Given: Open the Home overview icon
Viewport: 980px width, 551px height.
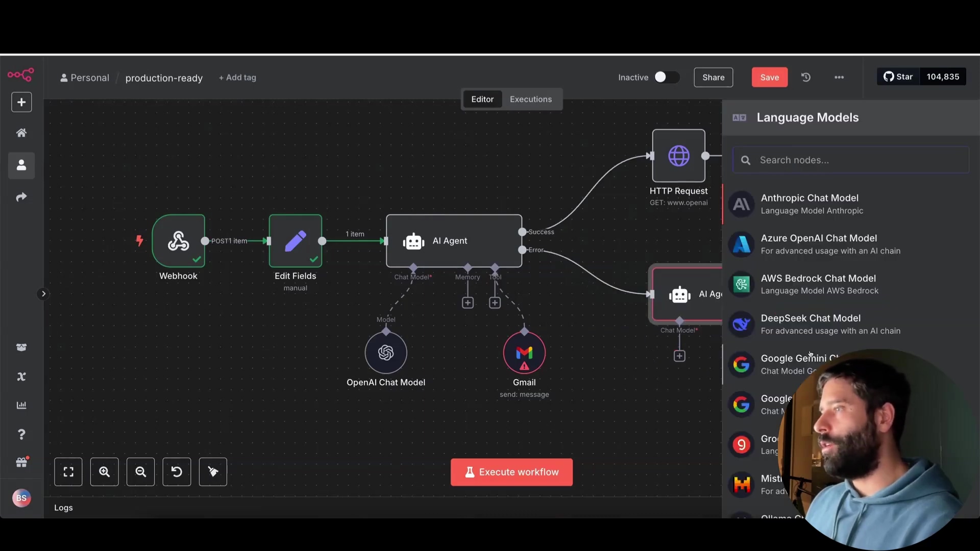Looking at the screenshot, I should coord(21,133).
